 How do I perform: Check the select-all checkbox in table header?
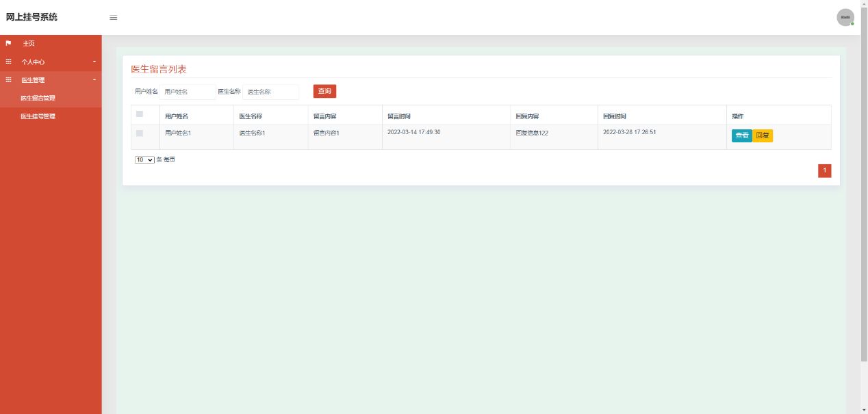140,114
